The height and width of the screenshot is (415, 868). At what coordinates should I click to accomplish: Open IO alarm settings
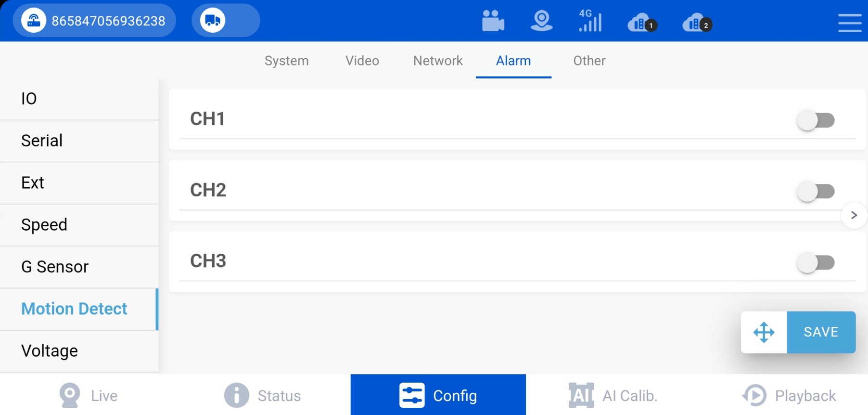(x=79, y=99)
